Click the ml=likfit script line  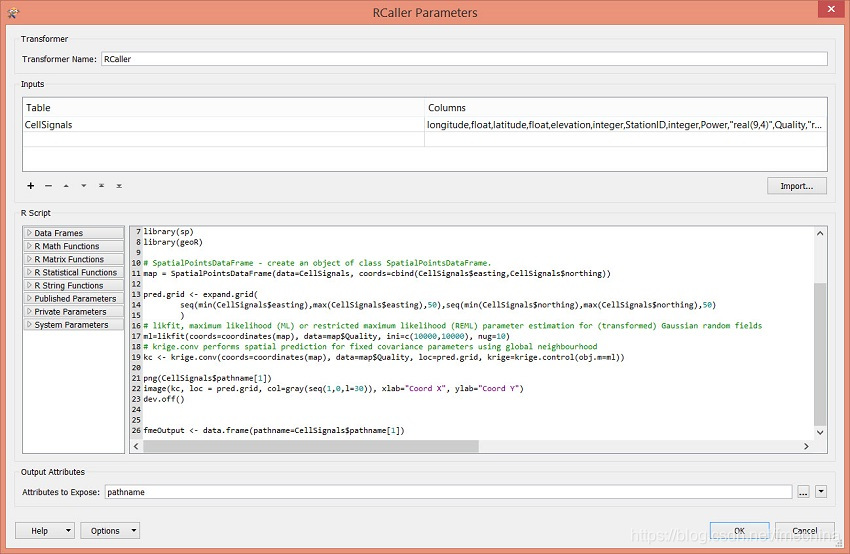tap(326, 336)
